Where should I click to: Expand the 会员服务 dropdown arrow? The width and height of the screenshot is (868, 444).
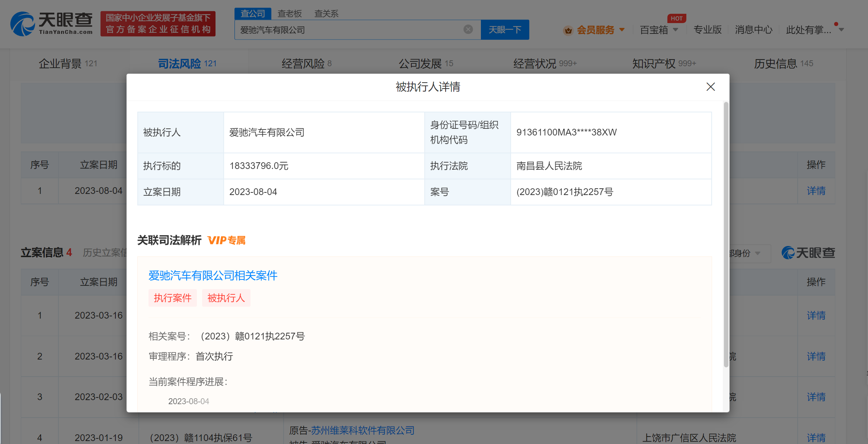(622, 30)
